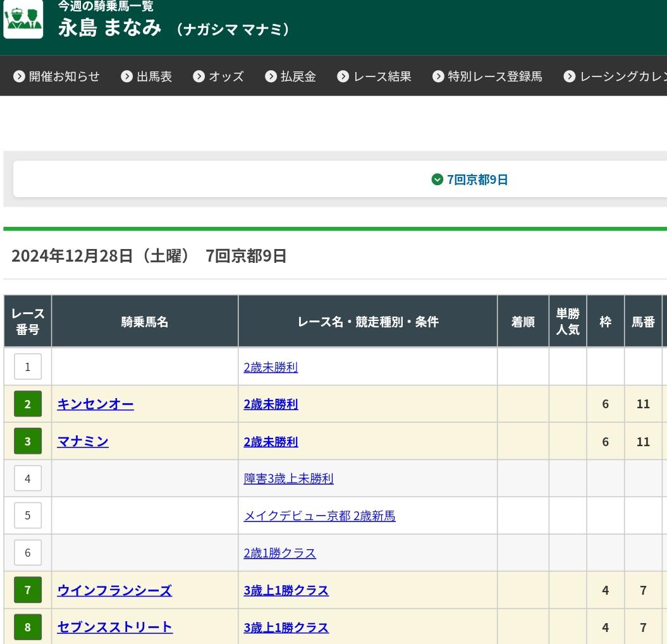Open the 出馬表 menu item
Image resolution: width=667 pixels, height=644 pixels.
click(x=147, y=76)
